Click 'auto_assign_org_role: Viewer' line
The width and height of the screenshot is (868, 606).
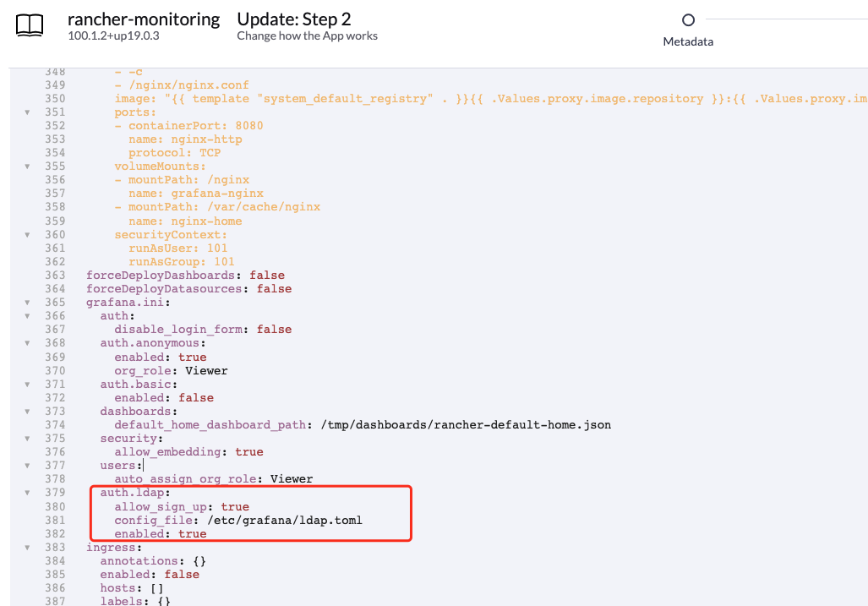(214, 479)
